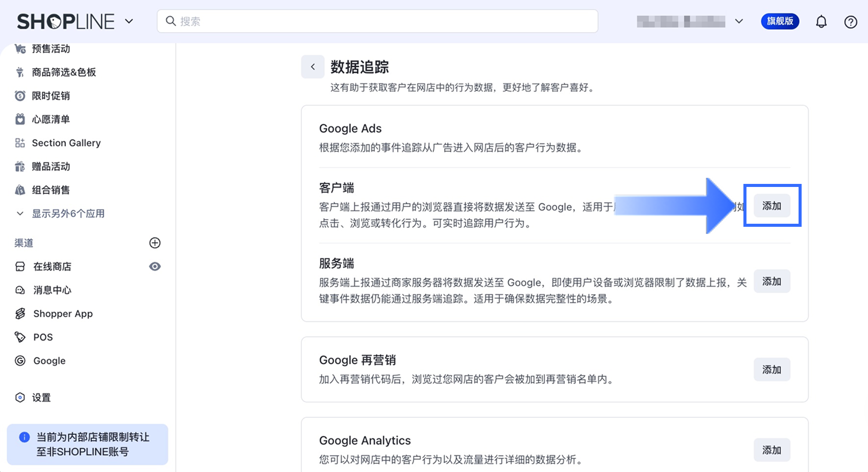Open 限时促销 from the sidebar
The image size is (868, 472).
tap(51, 96)
